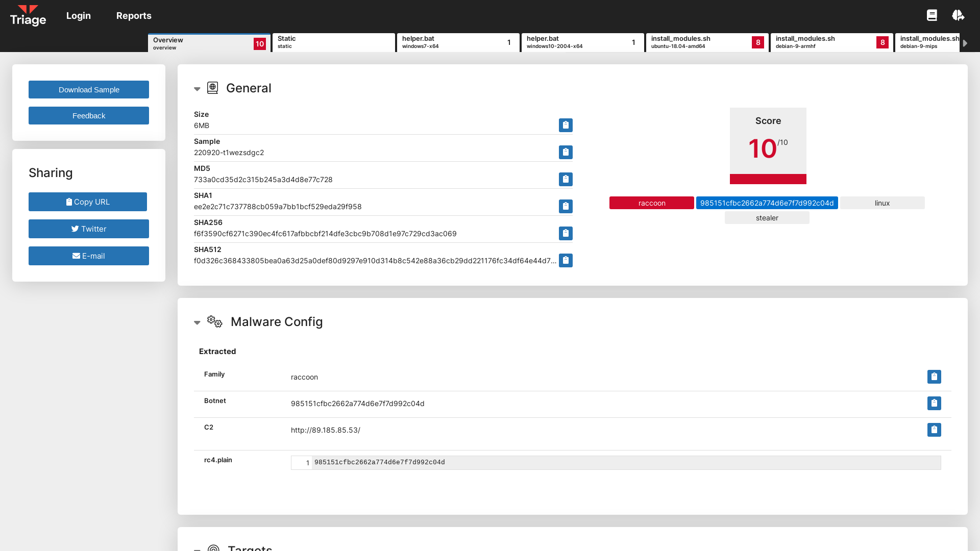Share the report via Twitter
Screen dimensions: 980x551
tap(88, 229)
